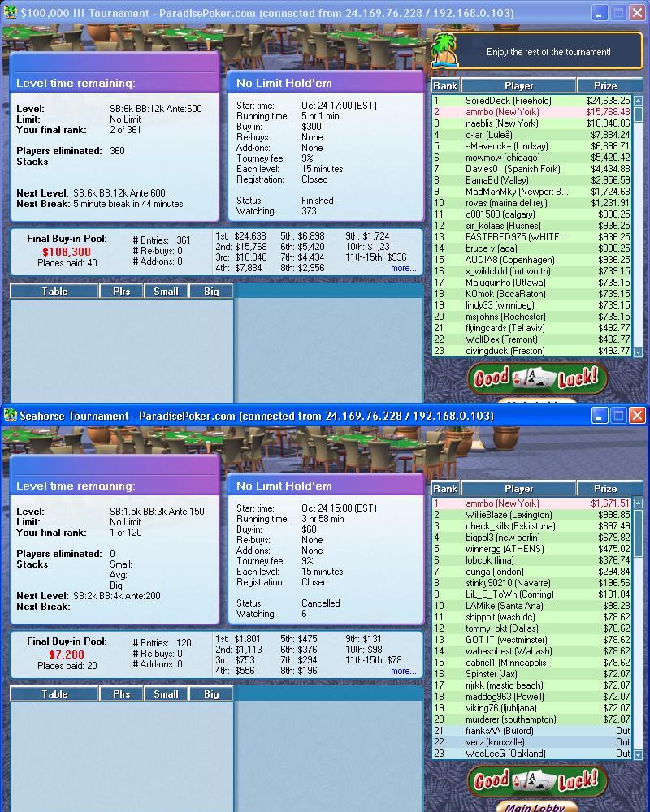650x812 pixels.
Task: Select --Maverick-- (Lindsay) row
Action: (x=532, y=146)
